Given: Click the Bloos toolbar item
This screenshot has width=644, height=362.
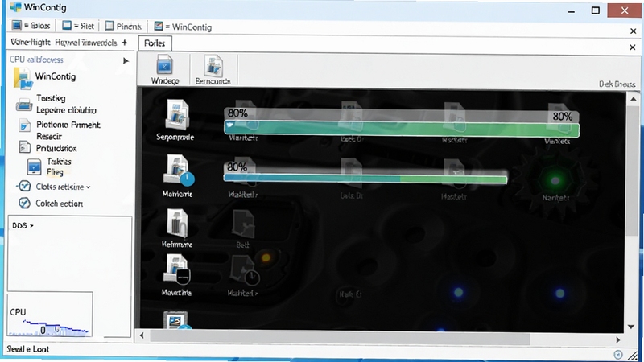Looking at the screenshot, I should (31, 26).
